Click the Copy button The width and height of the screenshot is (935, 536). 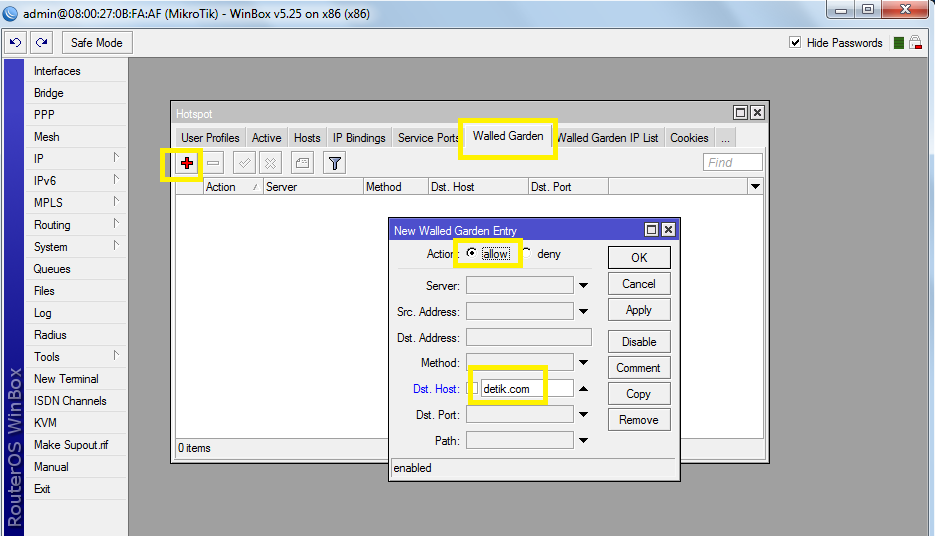639,394
